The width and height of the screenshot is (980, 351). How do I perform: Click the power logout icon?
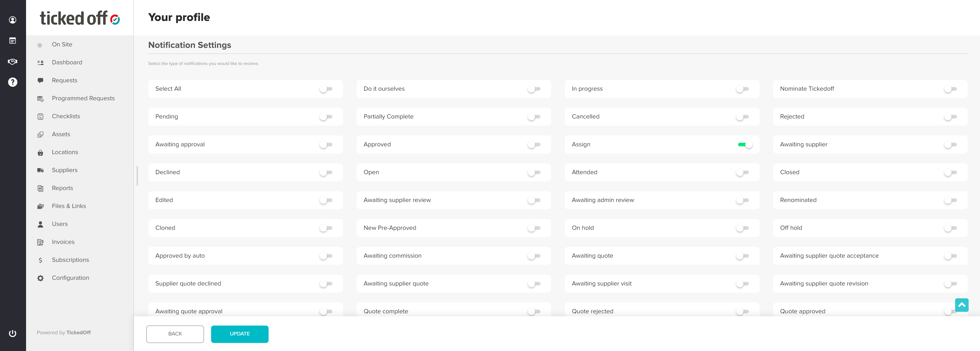click(13, 333)
